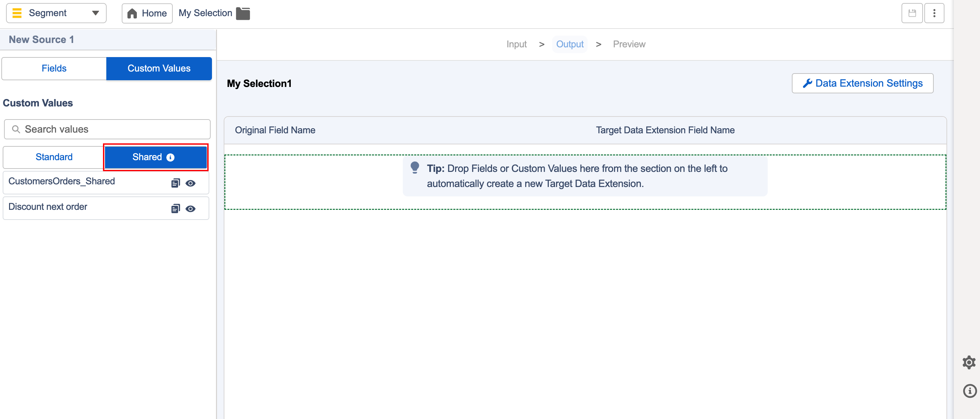Focus the Search values field

point(107,129)
